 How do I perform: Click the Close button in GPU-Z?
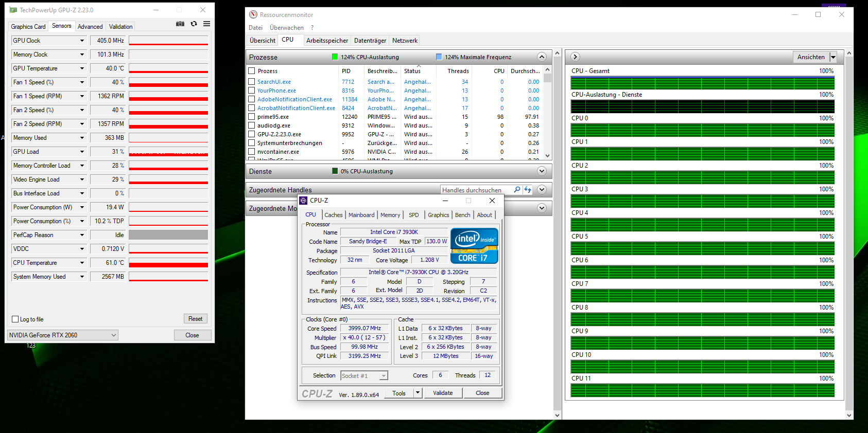[x=192, y=335]
